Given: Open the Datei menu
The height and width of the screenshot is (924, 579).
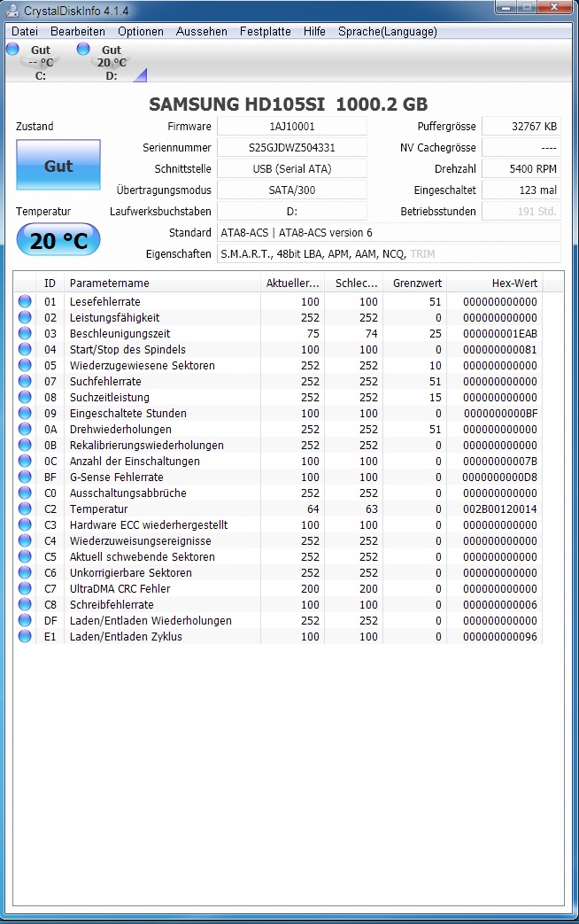Looking at the screenshot, I should coord(25,31).
